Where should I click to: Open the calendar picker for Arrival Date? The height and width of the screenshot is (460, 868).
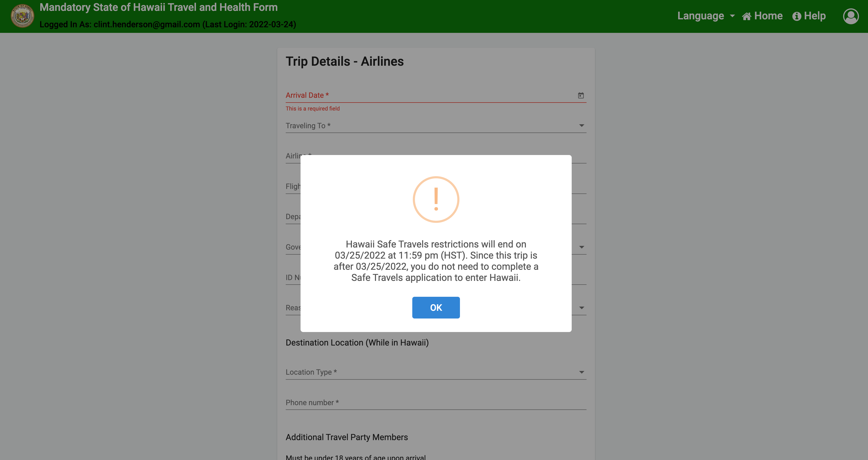[581, 95]
